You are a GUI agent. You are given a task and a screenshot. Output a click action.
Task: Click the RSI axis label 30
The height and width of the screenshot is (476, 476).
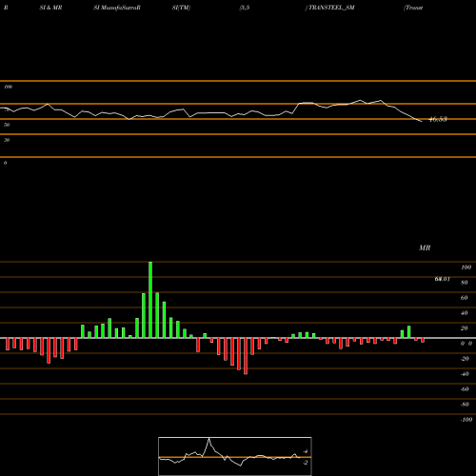[7, 140]
